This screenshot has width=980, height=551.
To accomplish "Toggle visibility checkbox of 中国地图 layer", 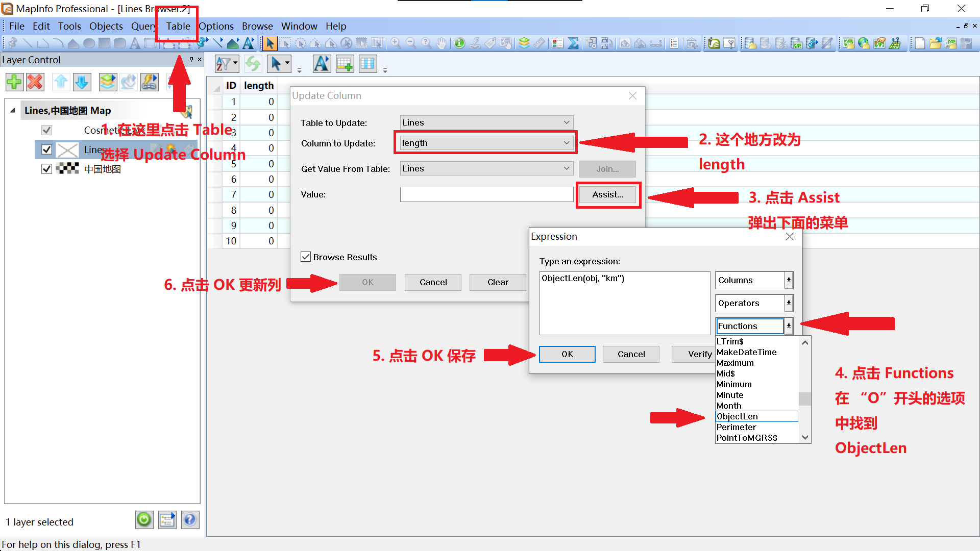I will pyautogui.click(x=46, y=169).
